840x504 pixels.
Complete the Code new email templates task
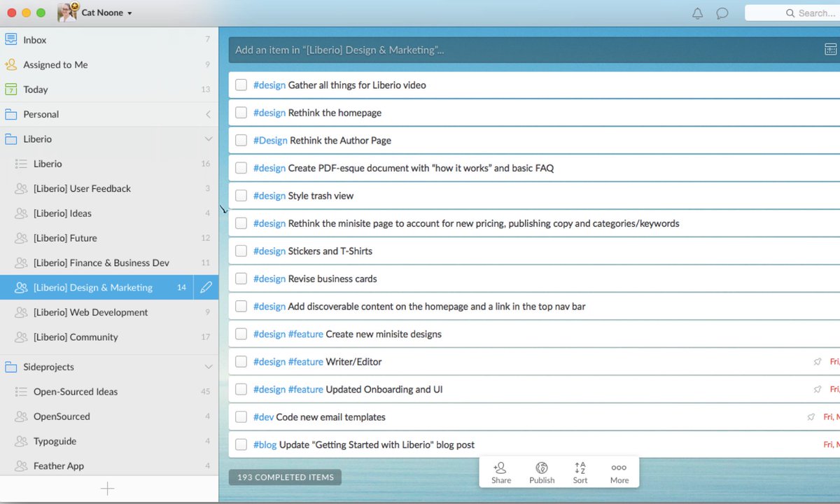tap(241, 417)
